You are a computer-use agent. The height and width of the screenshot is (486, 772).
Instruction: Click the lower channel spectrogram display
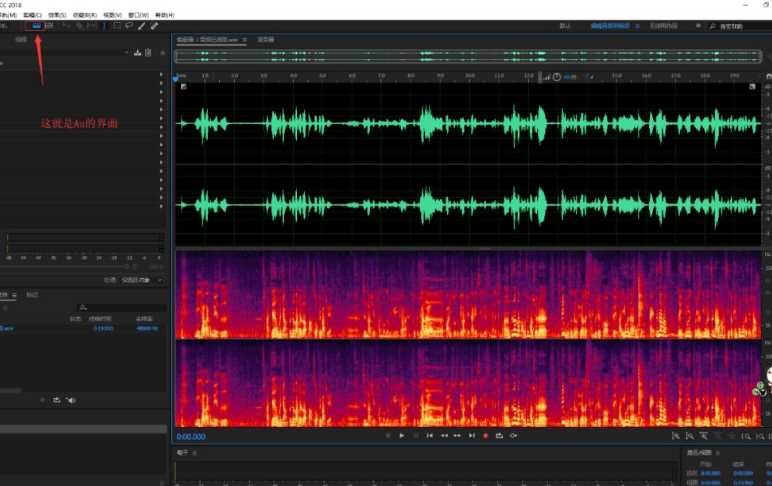pos(468,384)
